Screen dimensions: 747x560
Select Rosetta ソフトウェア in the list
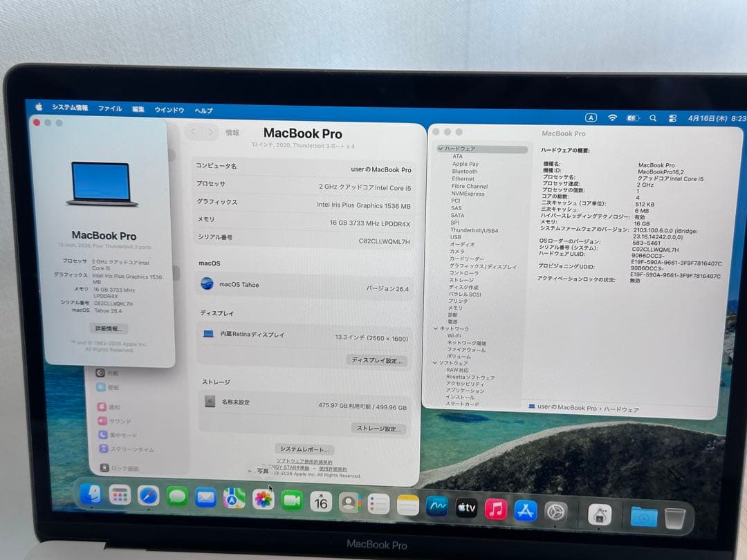point(470,377)
